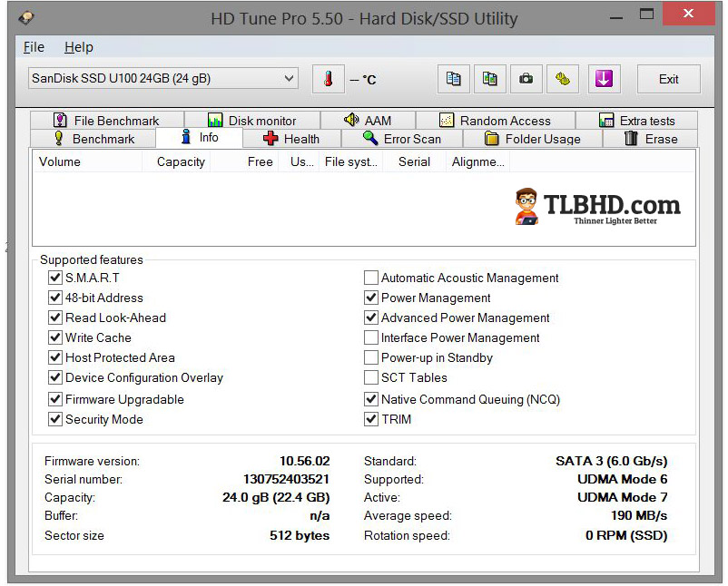Copy info to clipboard icon
Screen dimensions: 728x586
click(x=454, y=79)
